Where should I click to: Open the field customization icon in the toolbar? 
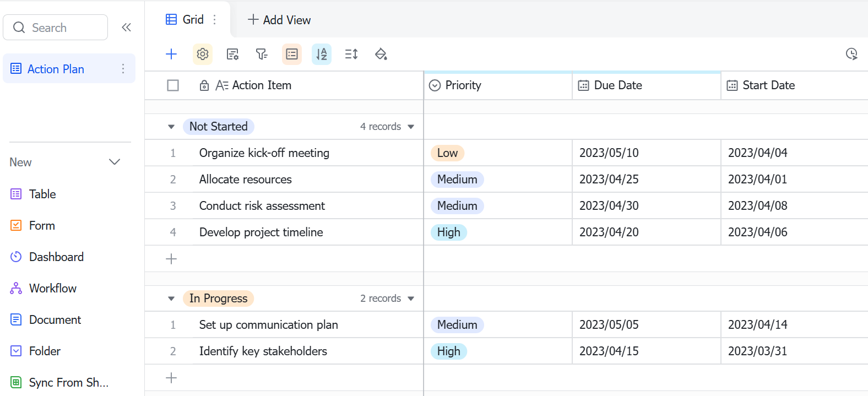(x=233, y=54)
